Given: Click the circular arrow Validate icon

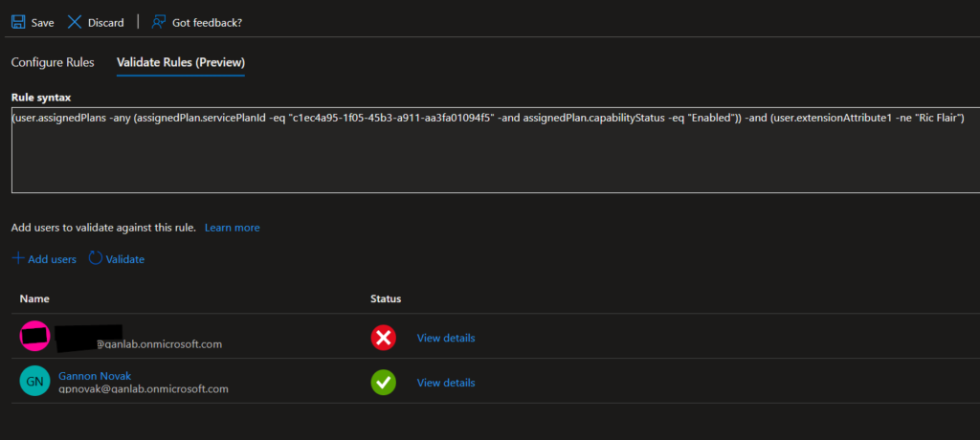Looking at the screenshot, I should click(x=96, y=258).
